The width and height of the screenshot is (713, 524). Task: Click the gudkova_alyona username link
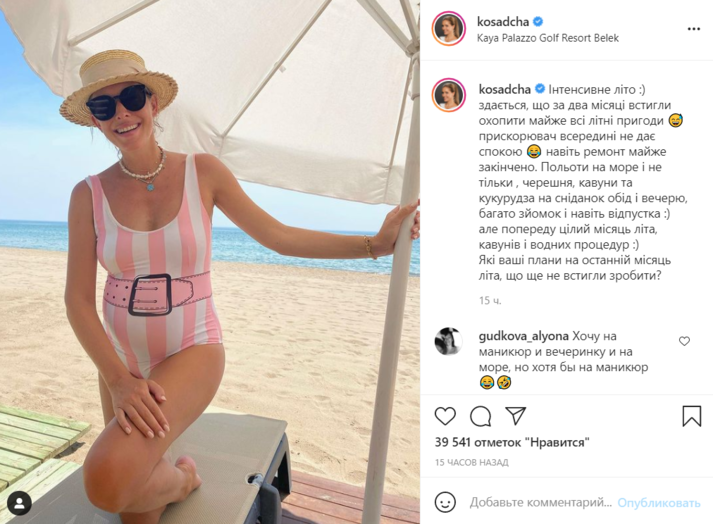click(x=523, y=336)
